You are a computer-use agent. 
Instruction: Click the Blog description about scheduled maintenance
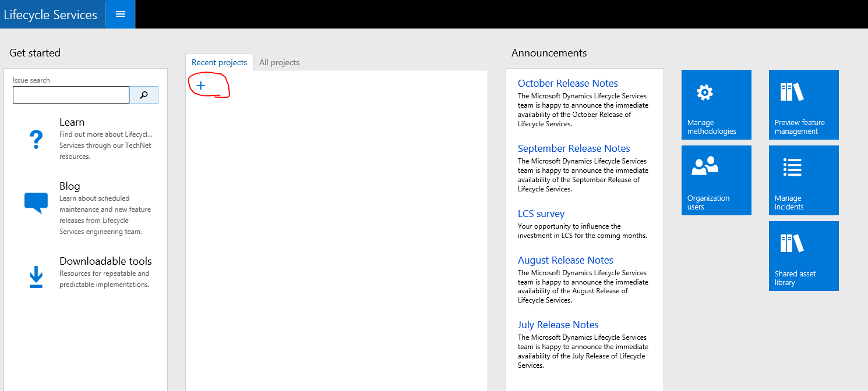pyautogui.click(x=105, y=215)
